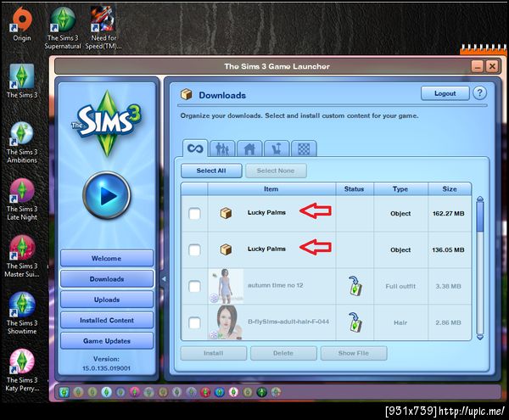Click the magenta Late Night icon in bottom bar
The image size is (509, 420).
point(134,392)
